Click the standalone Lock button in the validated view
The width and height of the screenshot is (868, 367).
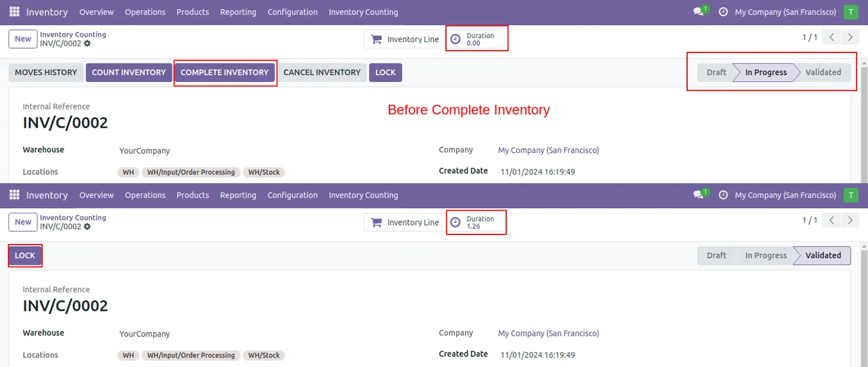coord(25,256)
